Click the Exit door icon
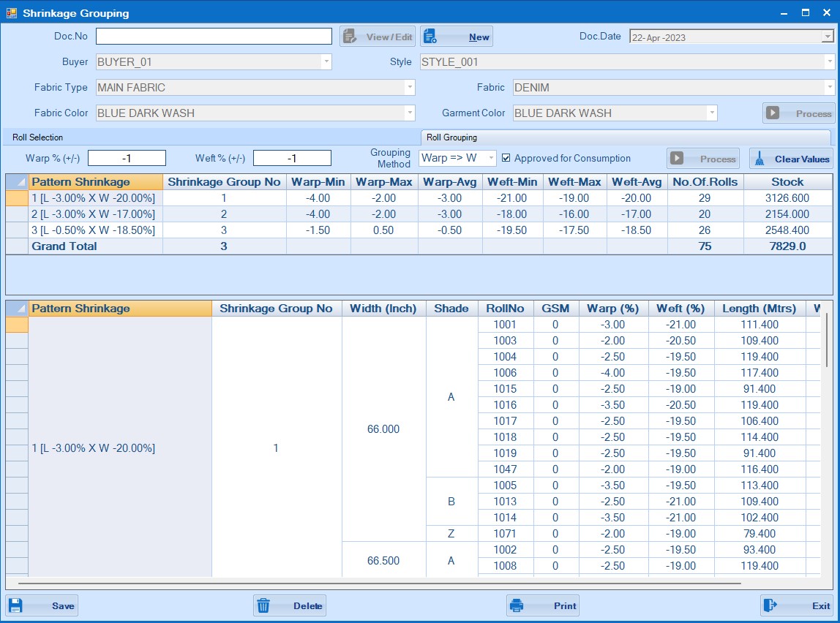 click(x=770, y=605)
